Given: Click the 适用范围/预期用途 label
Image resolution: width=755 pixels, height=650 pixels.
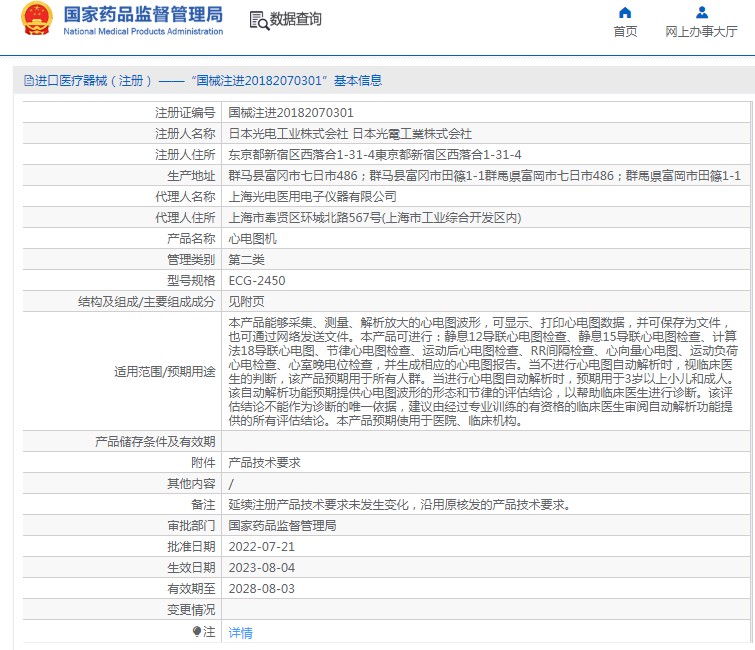Looking at the screenshot, I should [165, 372].
